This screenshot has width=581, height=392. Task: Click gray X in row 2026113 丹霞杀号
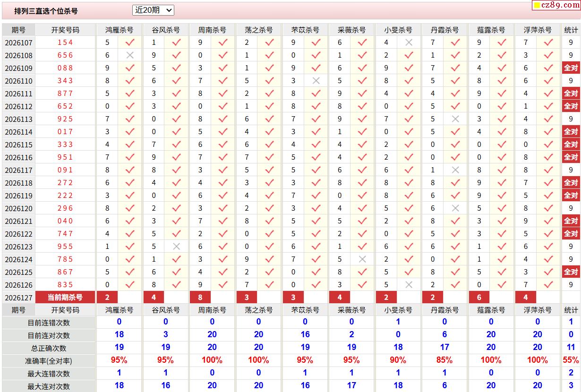(455, 119)
